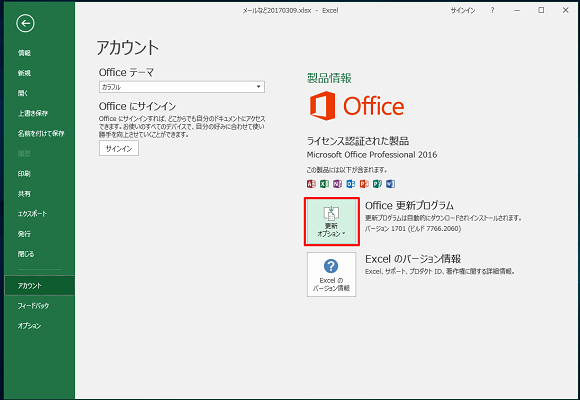Image resolution: width=580 pixels, height=400 pixels.
Task: Close the Excel window
Action: tap(566, 10)
